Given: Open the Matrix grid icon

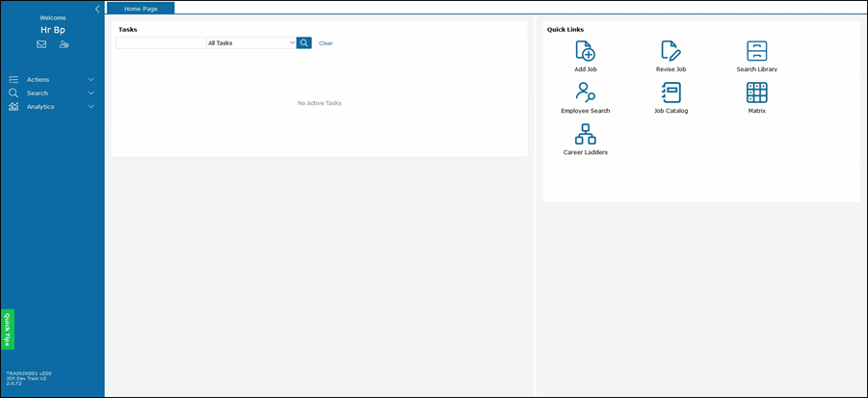Looking at the screenshot, I should tap(757, 93).
